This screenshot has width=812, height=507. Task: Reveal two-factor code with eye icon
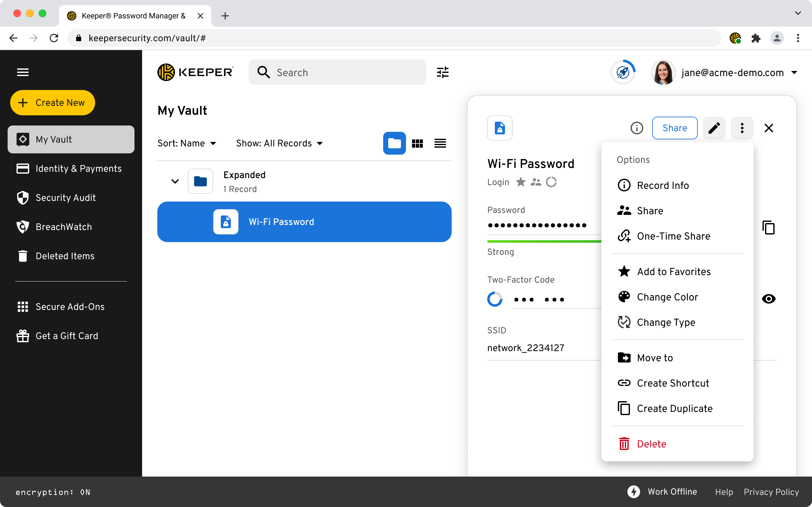coord(768,298)
